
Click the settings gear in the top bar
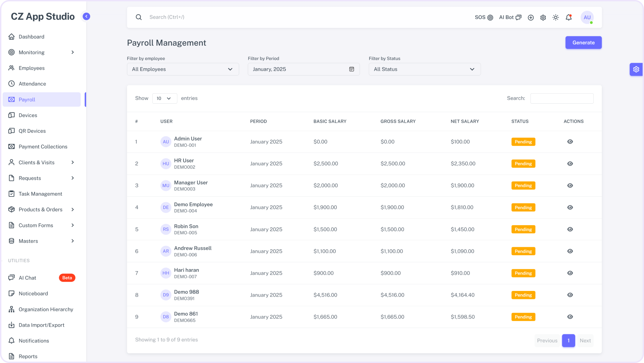(x=543, y=17)
